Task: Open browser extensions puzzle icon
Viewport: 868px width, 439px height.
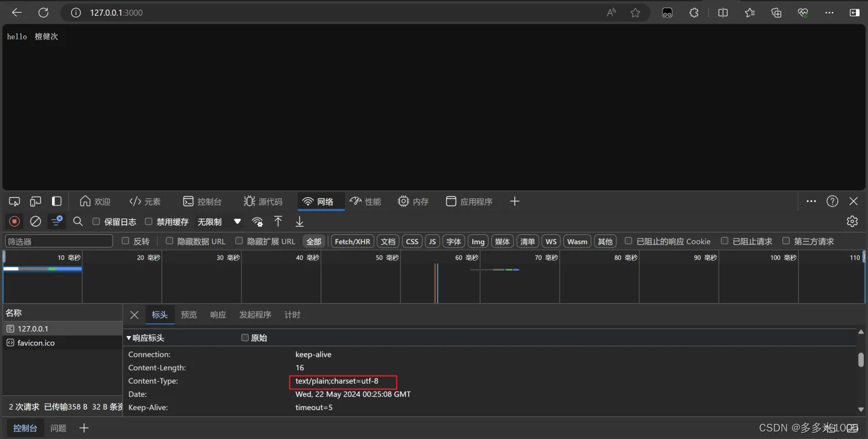Action: (694, 13)
